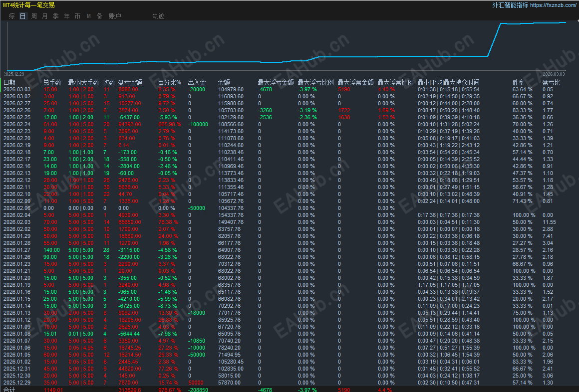
Task: Click the 总手数 column header
Action: (x=52, y=82)
